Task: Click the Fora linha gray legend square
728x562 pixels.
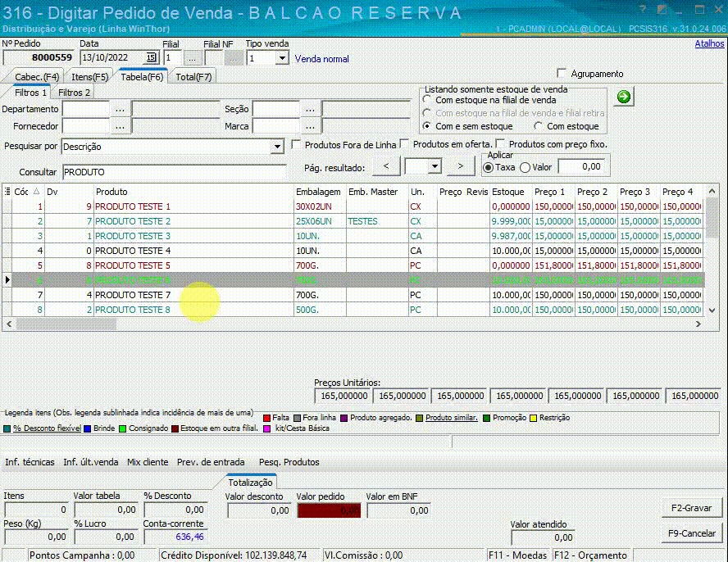Action: [x=297, y=418]
